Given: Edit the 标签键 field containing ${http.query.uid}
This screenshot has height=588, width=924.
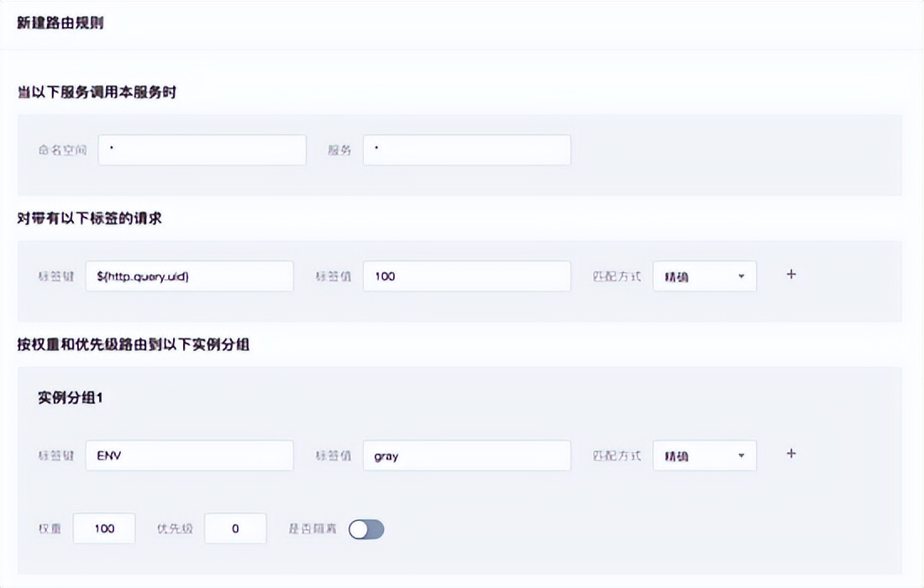Looking at the screenshot, I should [x=189, y=276].
